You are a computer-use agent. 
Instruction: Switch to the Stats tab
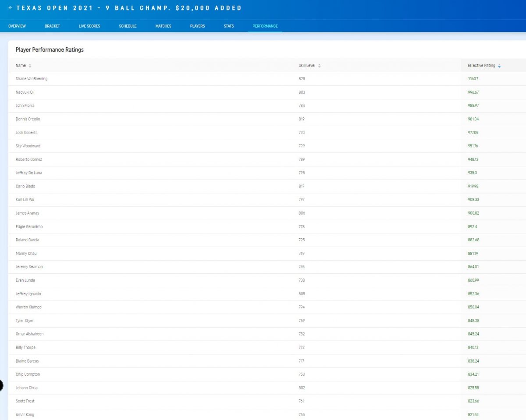229,26
